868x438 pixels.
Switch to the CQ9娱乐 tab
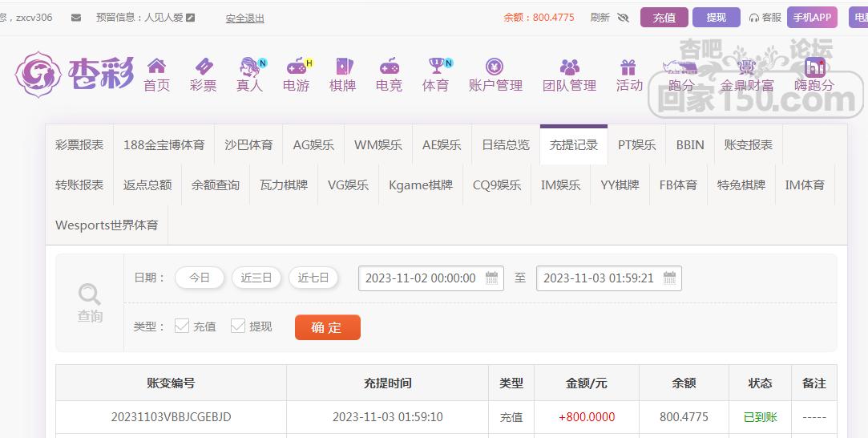(497, 185)
